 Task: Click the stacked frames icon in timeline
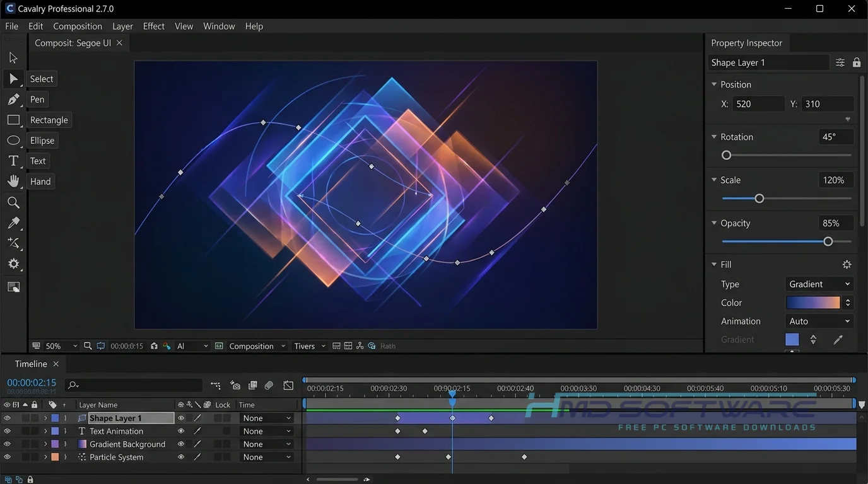(253, 385)
